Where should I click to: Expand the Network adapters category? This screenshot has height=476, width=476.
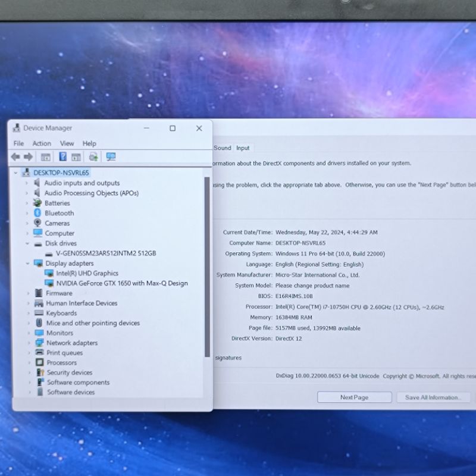click(x=28, y=343)
